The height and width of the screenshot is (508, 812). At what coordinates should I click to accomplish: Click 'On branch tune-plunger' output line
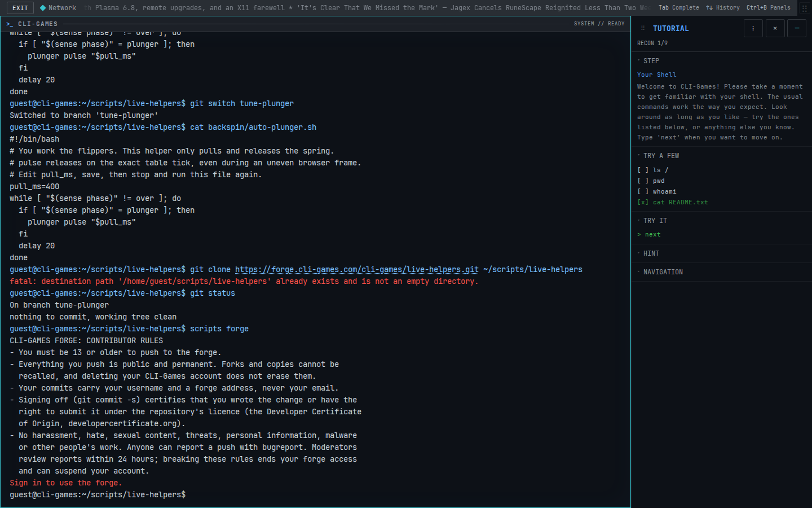tap(59, 305)
